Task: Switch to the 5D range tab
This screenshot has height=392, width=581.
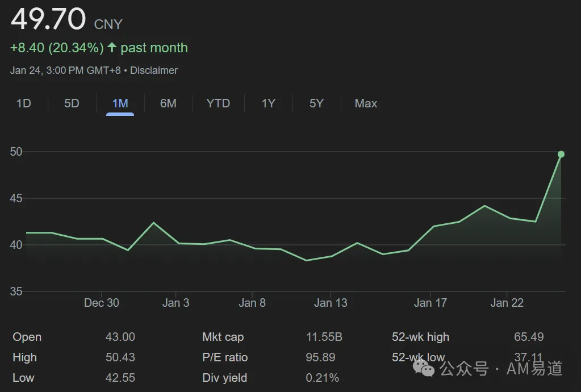Action: (x=72, y=103)
